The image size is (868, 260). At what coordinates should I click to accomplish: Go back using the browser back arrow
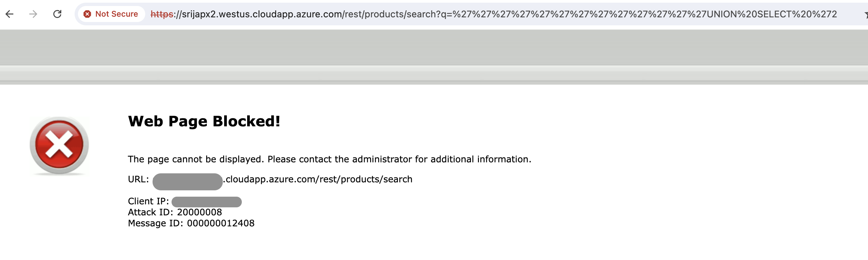(x=9, y=14)
